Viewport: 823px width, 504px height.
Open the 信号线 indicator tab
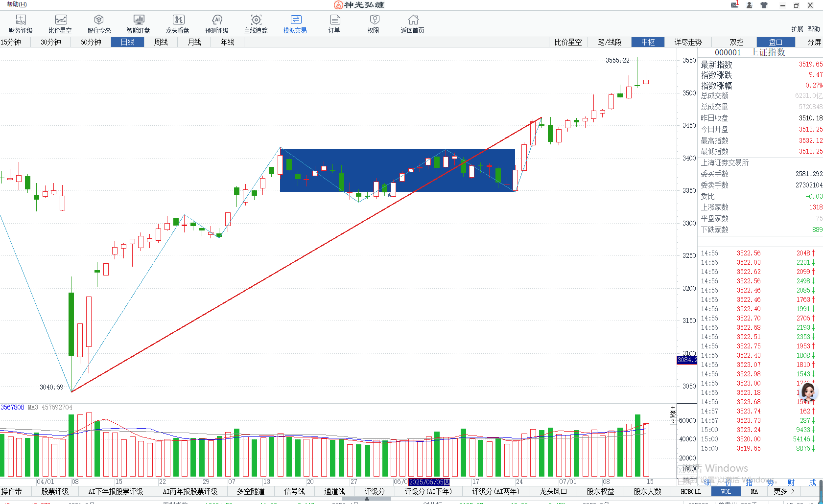[x=294, y=491]
